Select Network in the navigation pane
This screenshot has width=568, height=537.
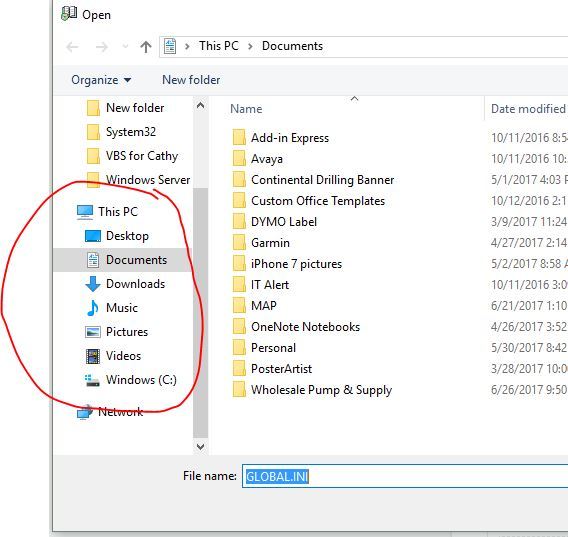click(110, 412)
